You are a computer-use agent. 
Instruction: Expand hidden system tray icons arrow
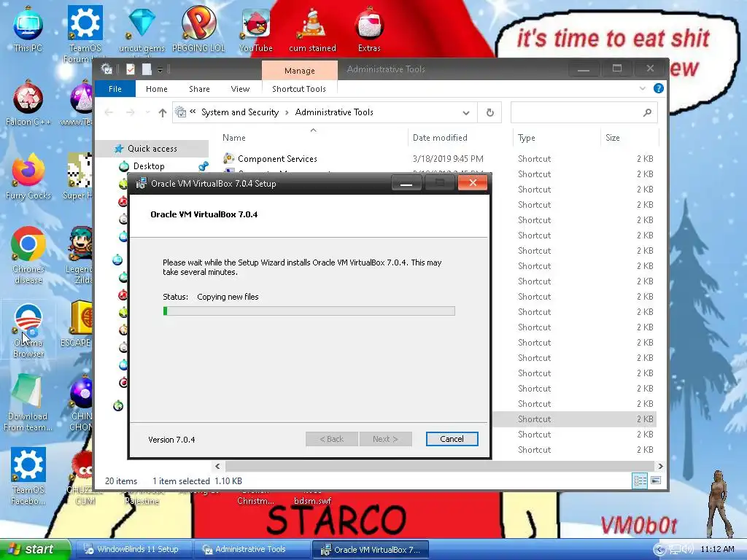659,550
